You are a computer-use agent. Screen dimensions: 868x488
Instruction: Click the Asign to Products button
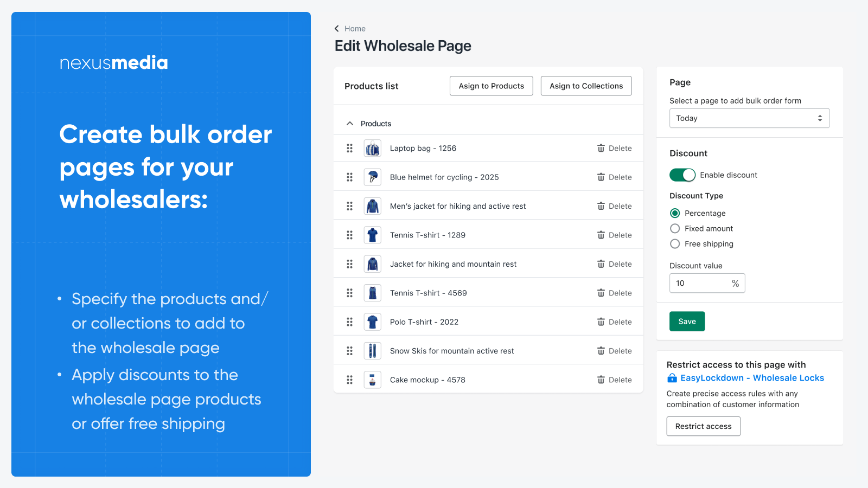(491, 86)
